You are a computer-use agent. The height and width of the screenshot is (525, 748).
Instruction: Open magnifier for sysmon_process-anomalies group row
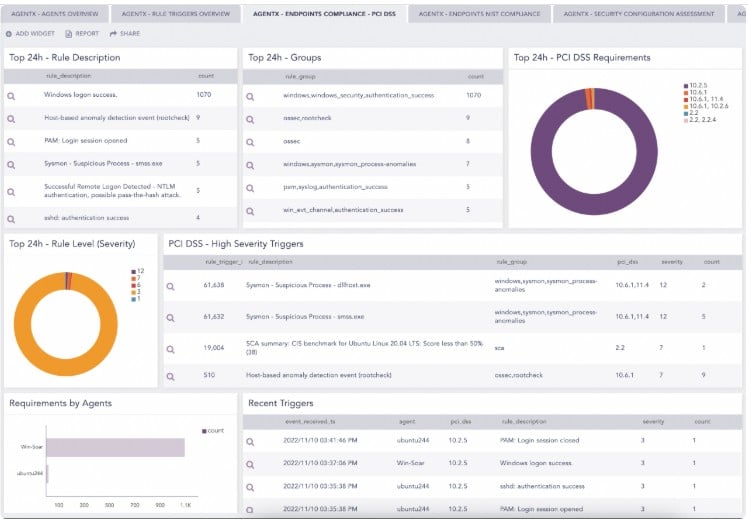[250, 165]
